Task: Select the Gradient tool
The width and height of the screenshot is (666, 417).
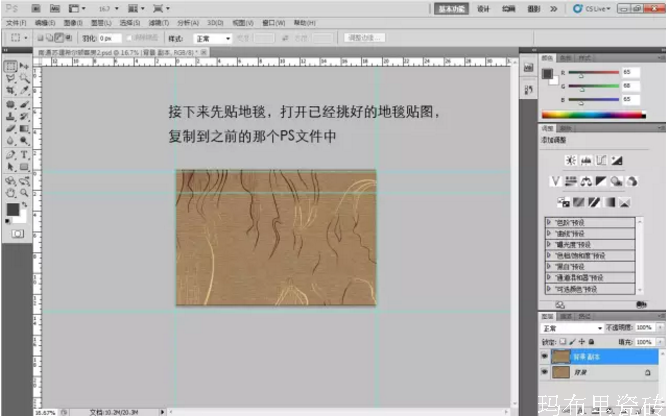Action: pyautogui.click(x=24, y=128)
